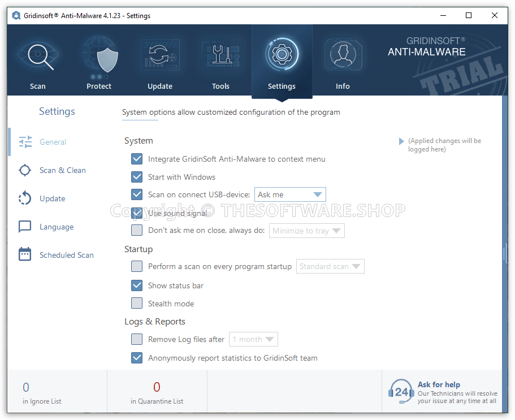Select the Update icon in top navigation
This screenshot has height=420, width=515.
pyautogui.click(x=160, y=54)
